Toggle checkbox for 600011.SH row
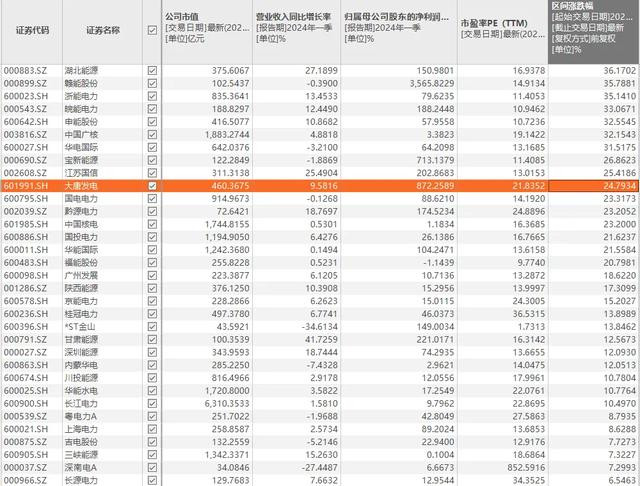This screenshot has width=640, height=486. pos(152,250)
